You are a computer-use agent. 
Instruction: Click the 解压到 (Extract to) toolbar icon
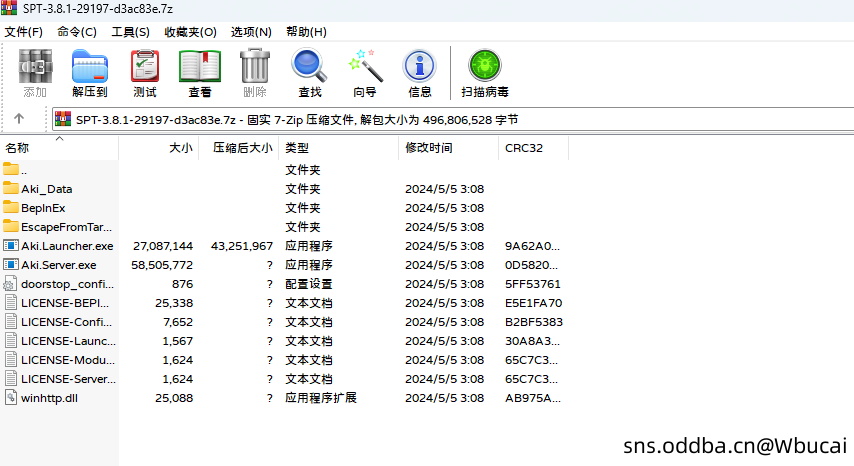click(90, 66)
